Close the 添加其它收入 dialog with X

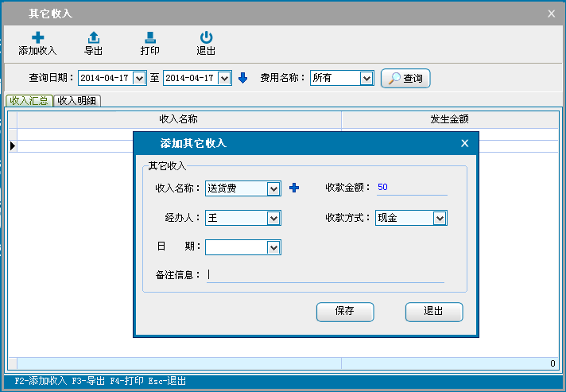465,143
